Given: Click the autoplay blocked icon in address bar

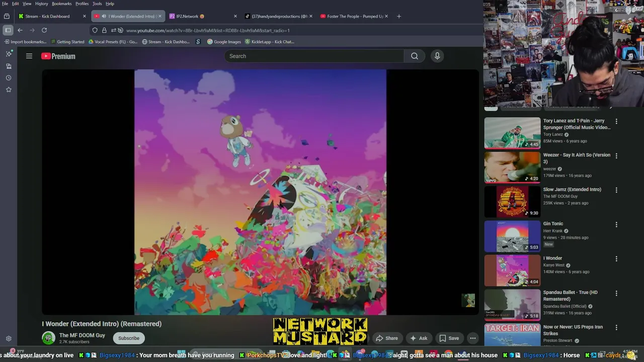Looking at the screenshot, I should pos(120,30).
